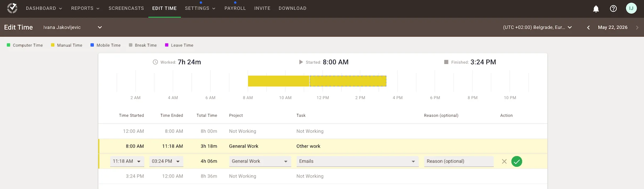This screenshot has height=189, width=644.
Task: Open the 03:24 PM end time dropdown
Action: 166,161
